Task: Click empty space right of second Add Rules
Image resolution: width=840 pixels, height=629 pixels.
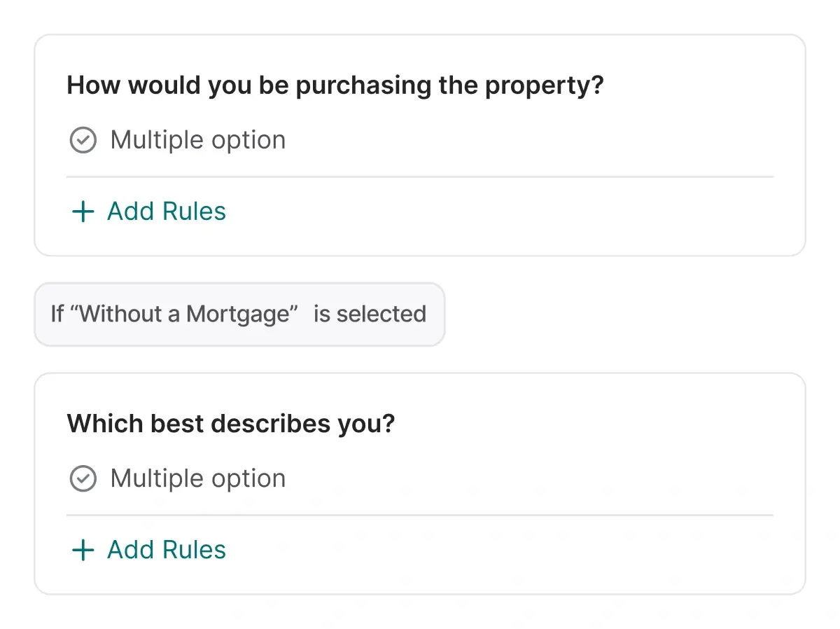Action: click(x=490, y=550)
